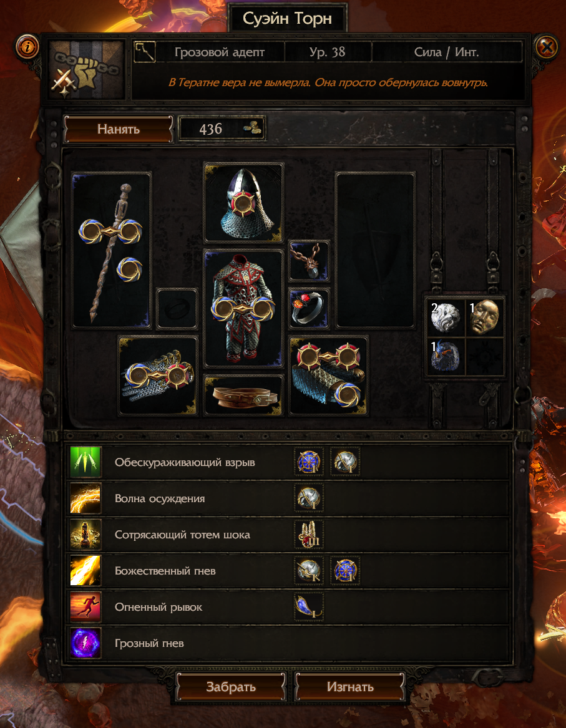
Task: Click the Забрать button
Action: [x=231, y=686]
